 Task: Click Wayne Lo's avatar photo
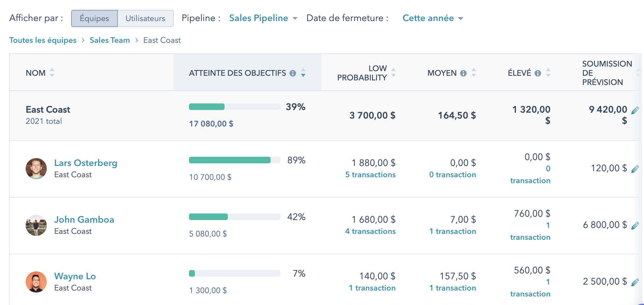click(x=36, y=282)
